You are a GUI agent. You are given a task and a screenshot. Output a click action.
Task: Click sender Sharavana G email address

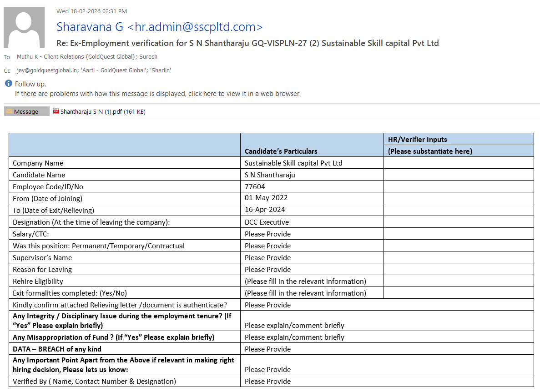click(x=159, y=26)
